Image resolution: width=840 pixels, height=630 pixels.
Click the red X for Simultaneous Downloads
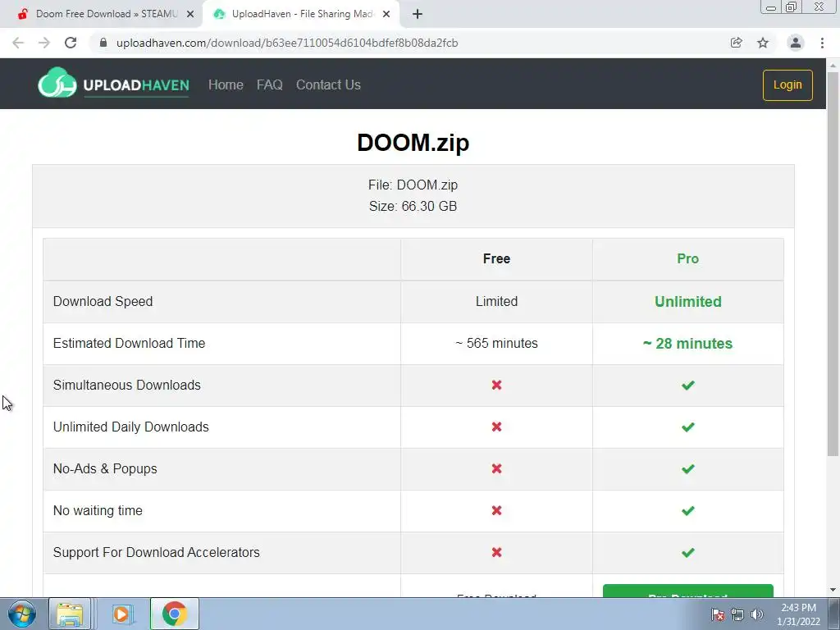click(496, 386)
